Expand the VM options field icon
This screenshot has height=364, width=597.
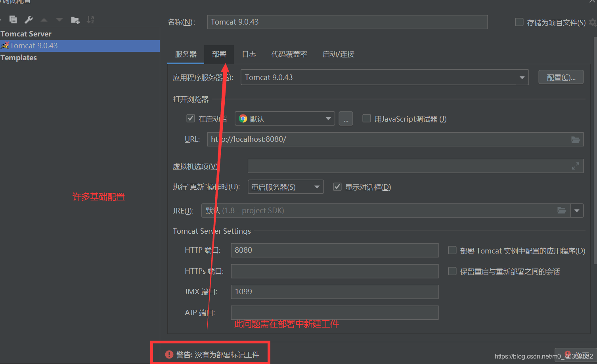[x=576, y=166]
